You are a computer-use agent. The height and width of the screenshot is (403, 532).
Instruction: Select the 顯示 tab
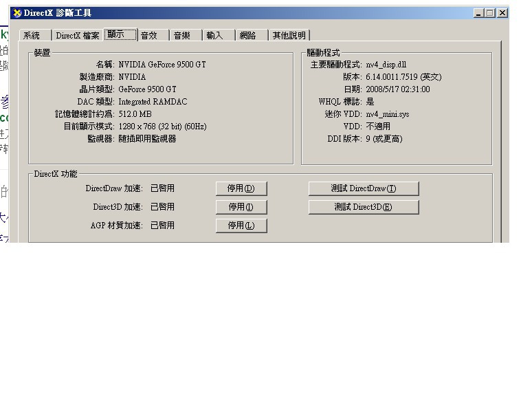(120, 34)
